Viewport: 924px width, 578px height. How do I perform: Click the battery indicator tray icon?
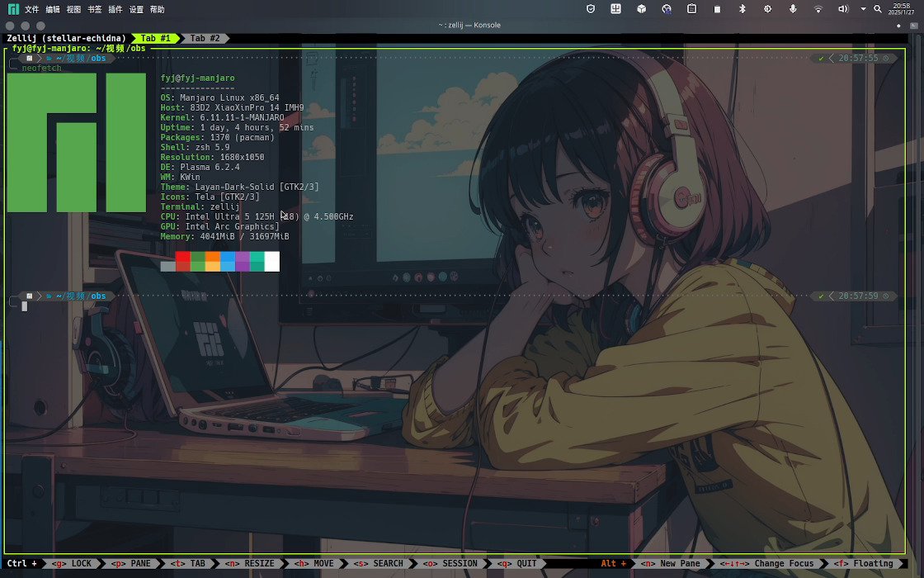(x=717, y=9)
